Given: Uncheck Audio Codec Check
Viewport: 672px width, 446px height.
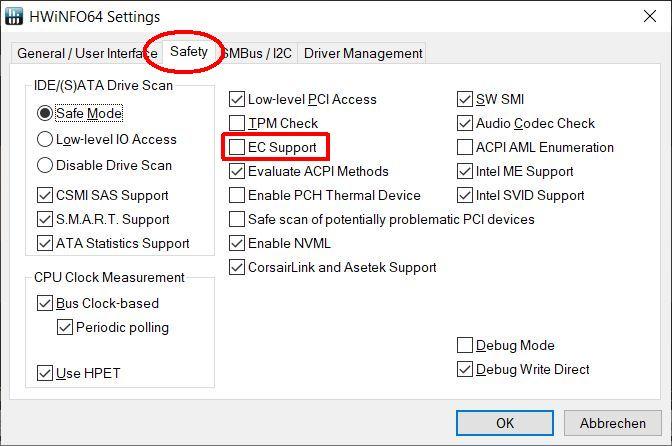Looking at the screenshot, I should [x=465, y=123].
